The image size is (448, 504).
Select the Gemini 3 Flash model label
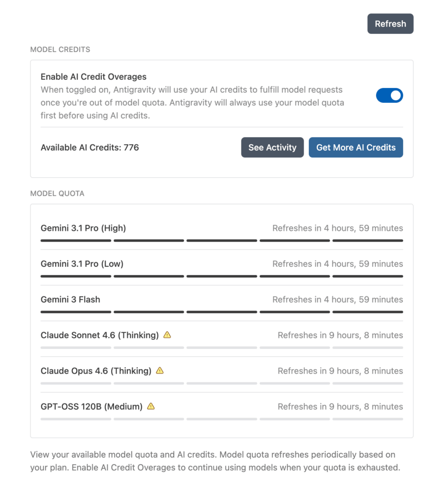click(70, 299)
